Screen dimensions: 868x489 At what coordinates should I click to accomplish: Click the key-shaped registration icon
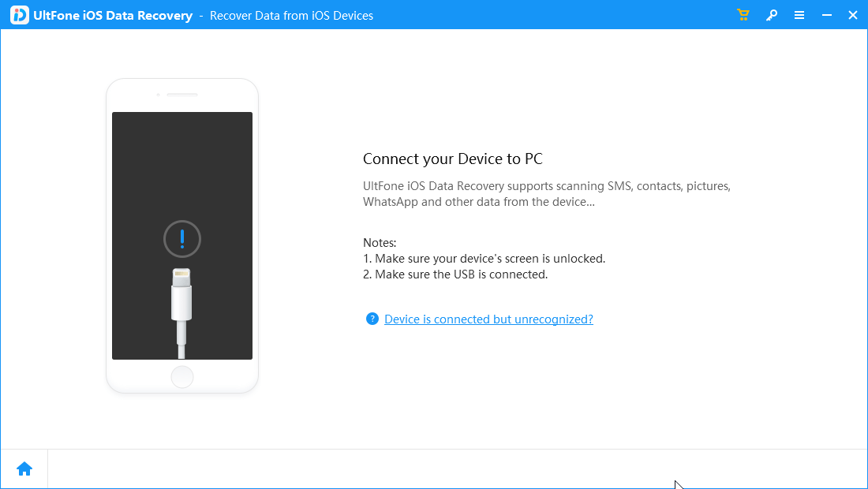click(x=771, y=14)
